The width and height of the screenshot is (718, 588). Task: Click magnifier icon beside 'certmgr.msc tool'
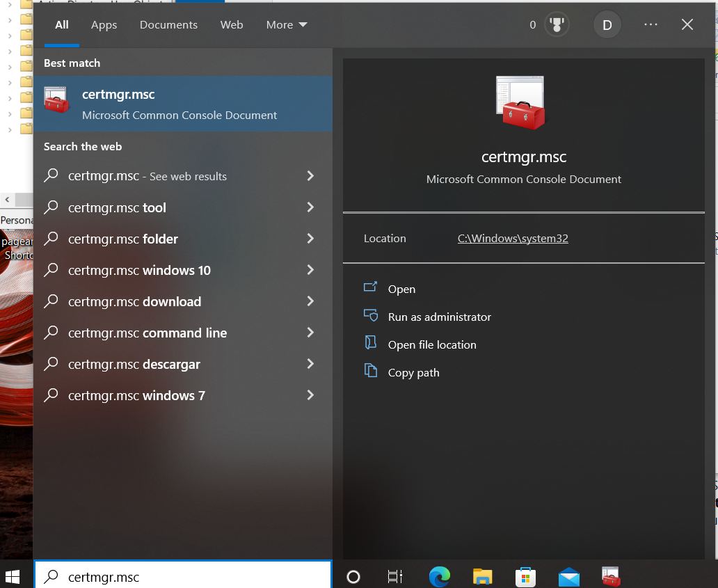point(51,207)
